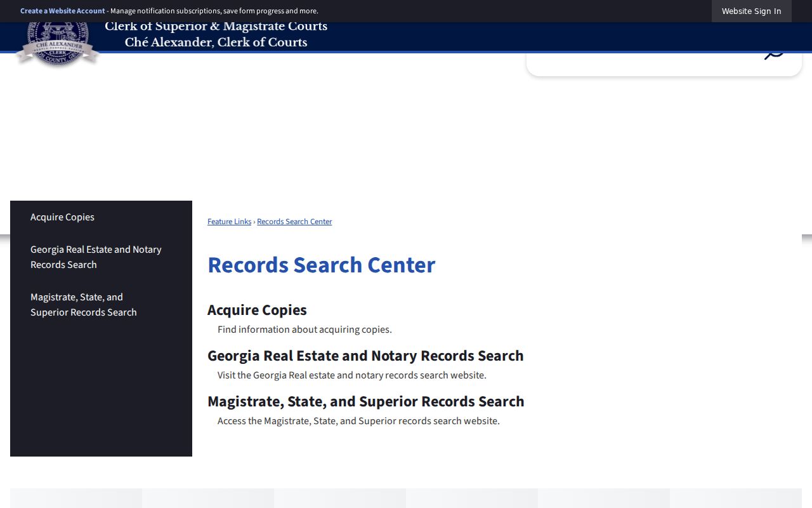Open Magistrate, State, and Superior Records heading
The height and width of the screenshot is (508, 812).
(x=366, y=401)
